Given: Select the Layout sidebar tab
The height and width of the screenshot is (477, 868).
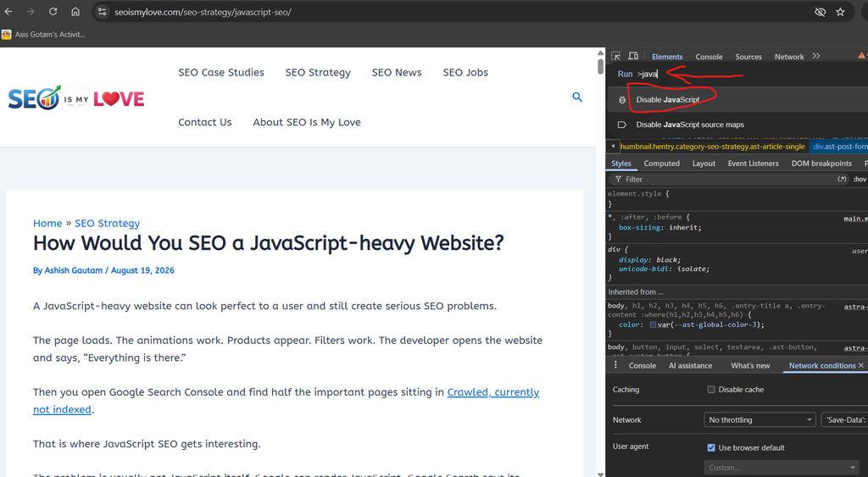Looking at the screenshot, I should (x=704, y=164).
